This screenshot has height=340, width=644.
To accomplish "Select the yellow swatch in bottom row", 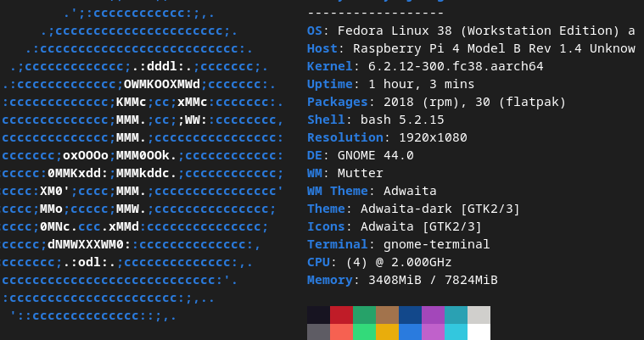I will (x=387, y=332).
